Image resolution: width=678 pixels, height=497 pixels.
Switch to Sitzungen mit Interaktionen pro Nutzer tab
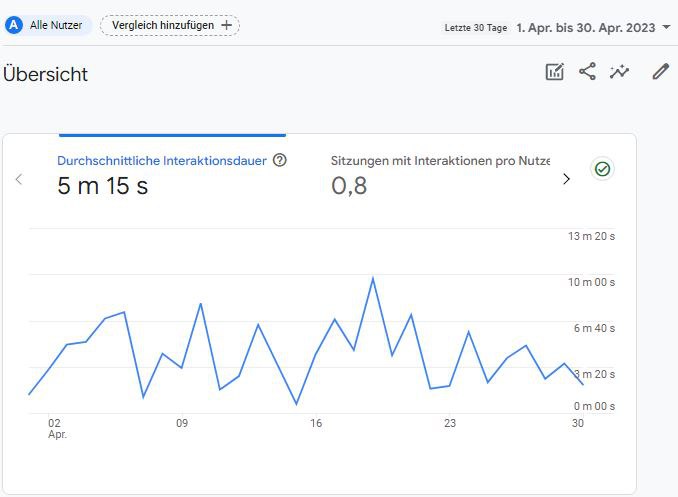pyautogui.click(x=440, y=160)
